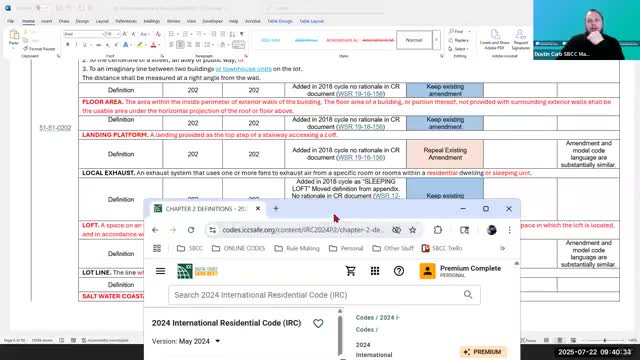Open the browser profile avatar
This screenshot has width=640, height=360.
tap(491, 230)
